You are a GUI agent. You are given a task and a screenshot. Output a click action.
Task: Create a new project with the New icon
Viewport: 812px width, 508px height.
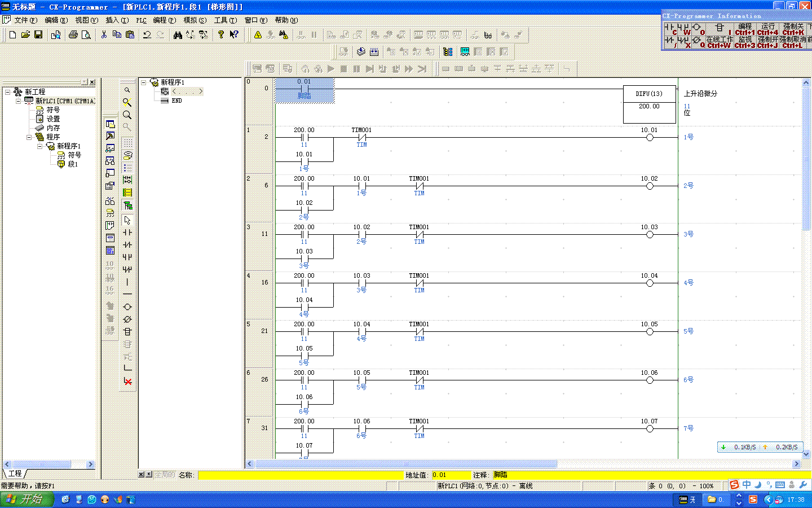tap(12, 35)
